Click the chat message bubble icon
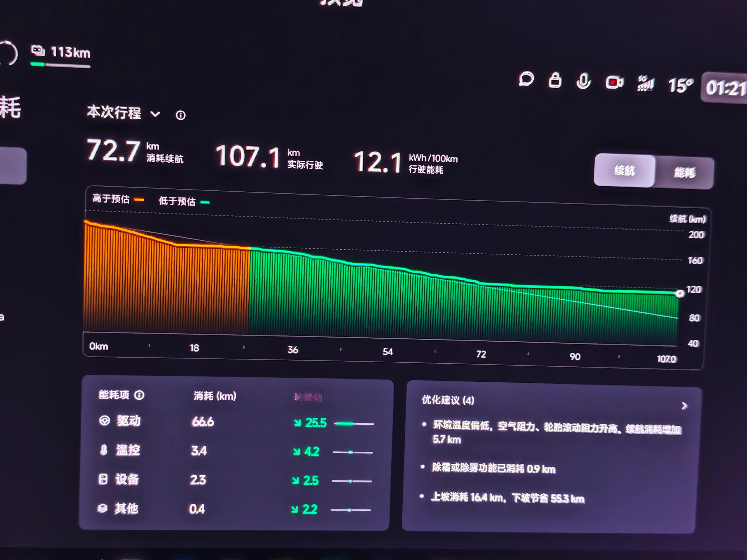The image size is (747, 560). pyautogui.click(x=526, y=80)
